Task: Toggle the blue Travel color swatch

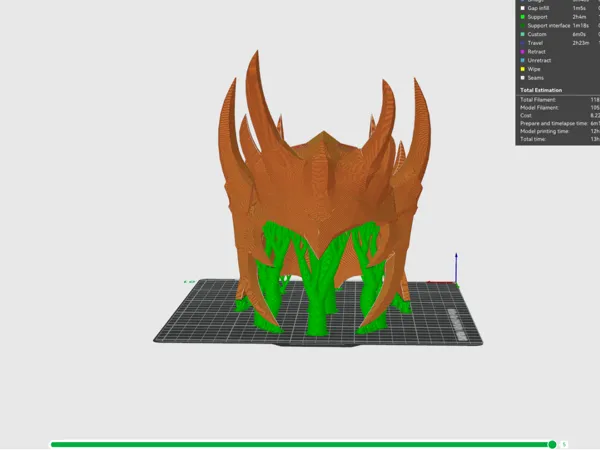Action: (x=522, y=43)
